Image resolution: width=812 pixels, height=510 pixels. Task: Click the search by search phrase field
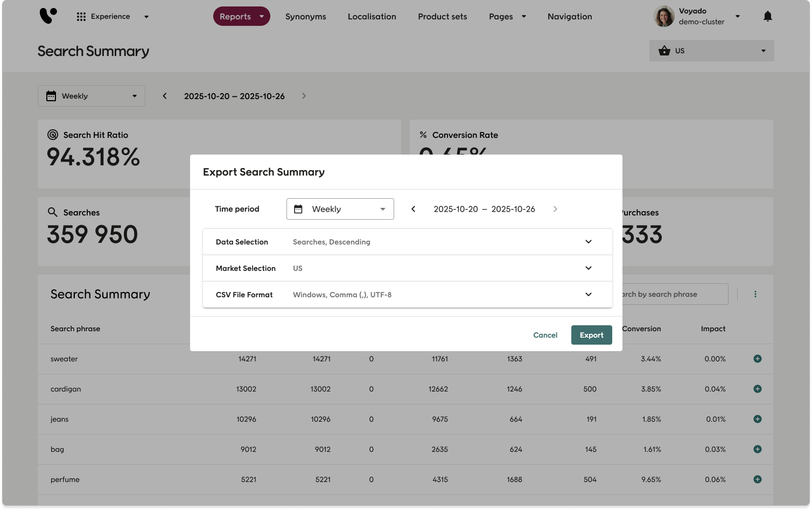(x=673, y=294)
